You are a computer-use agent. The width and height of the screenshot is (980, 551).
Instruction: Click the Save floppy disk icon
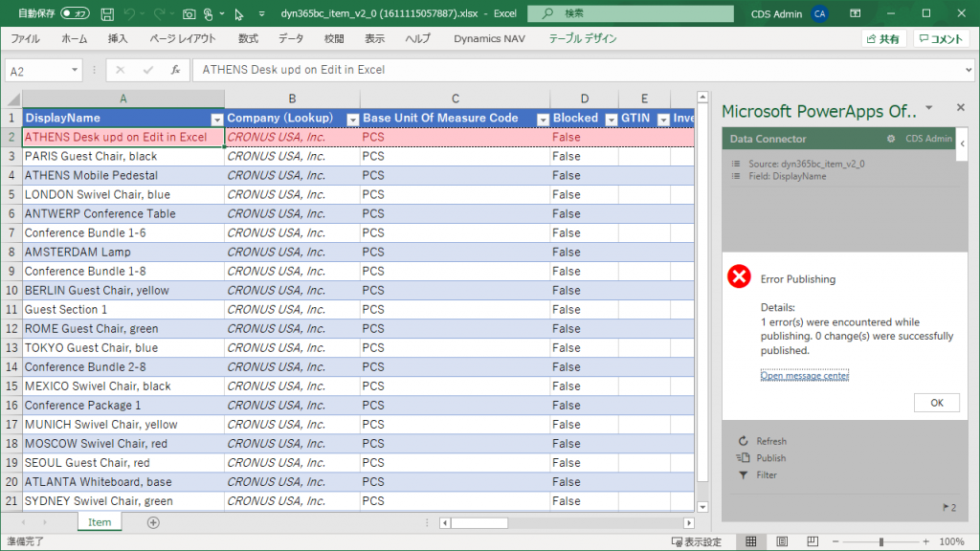(x=107, y=13)
